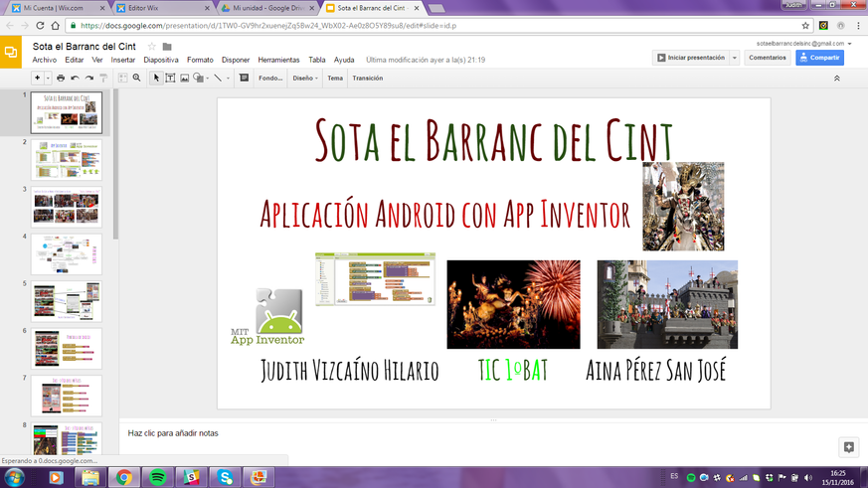The image size is (868, 488).
Task: Open the shapes dropdown arrow
Action: pyautogui.click(x=208, y=79)
